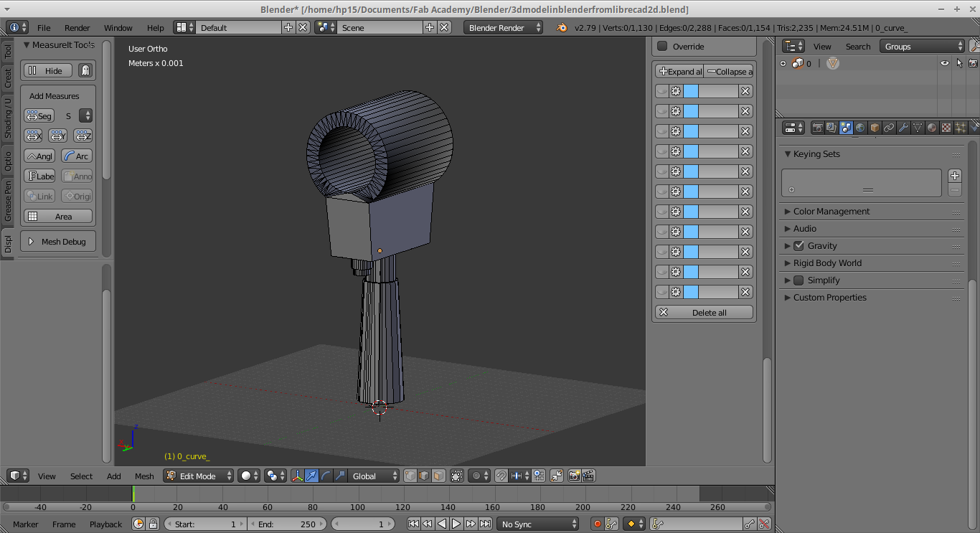The width and height of the screenshot is (980, 533).
Task: Add measure along X axis
Action: pos(33,136)
